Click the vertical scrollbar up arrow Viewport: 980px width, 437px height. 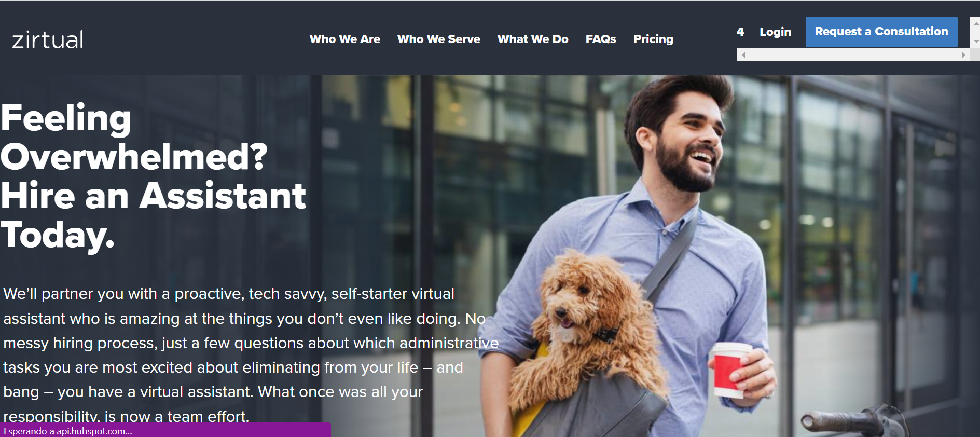[x=976, y=23]
